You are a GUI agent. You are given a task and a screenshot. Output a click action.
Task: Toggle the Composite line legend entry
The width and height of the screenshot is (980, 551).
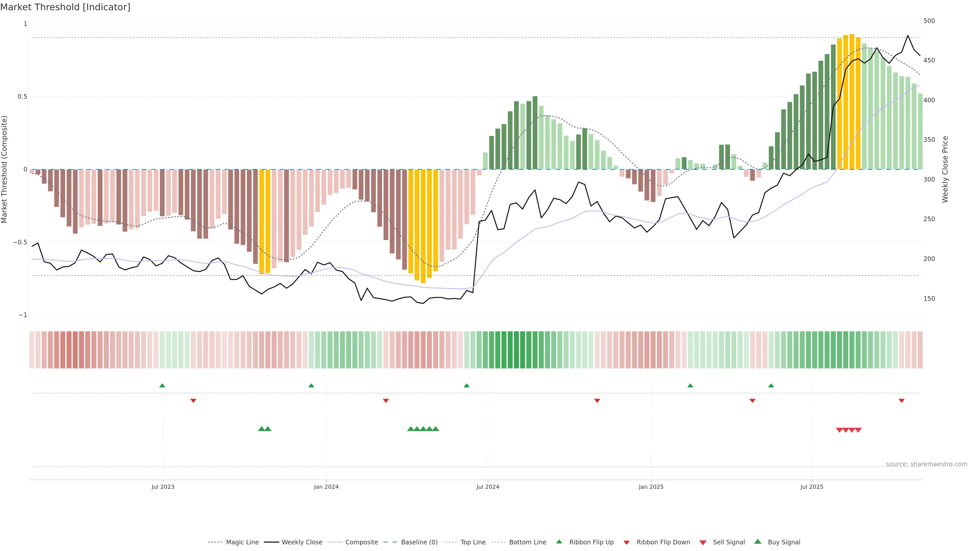tap(361, 542)
